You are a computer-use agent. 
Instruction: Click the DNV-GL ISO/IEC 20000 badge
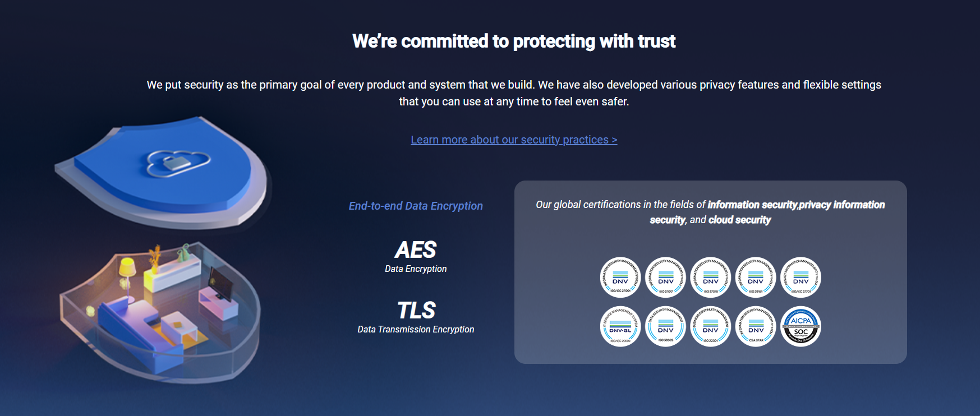pos(620,326)
